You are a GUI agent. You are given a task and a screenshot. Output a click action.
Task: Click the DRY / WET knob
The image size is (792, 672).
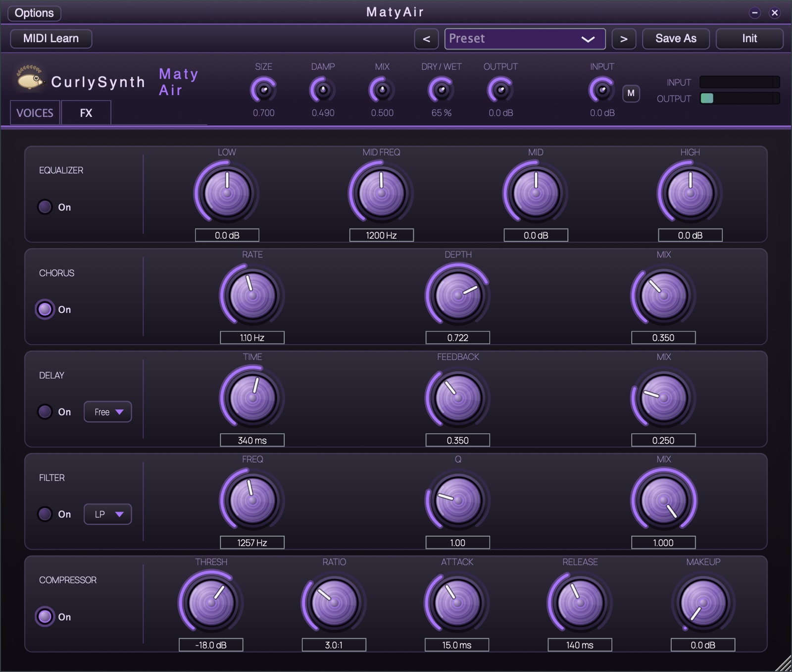pyautogui.click(x=442, y=90)
